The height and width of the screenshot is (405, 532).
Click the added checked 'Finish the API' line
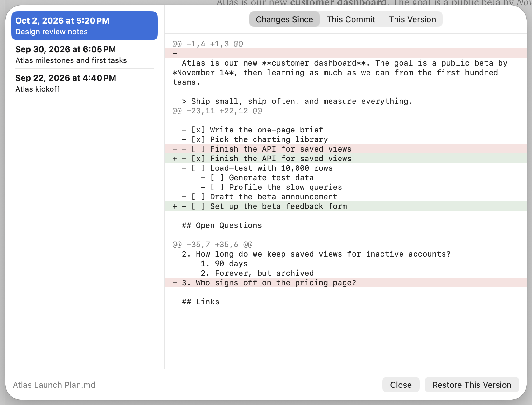pos(346,159)
